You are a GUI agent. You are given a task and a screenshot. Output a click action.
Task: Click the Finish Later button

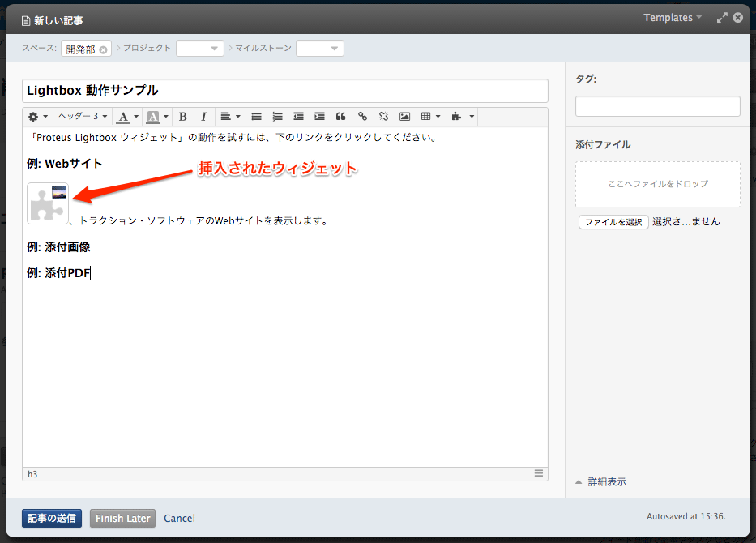tap(122, 519)
